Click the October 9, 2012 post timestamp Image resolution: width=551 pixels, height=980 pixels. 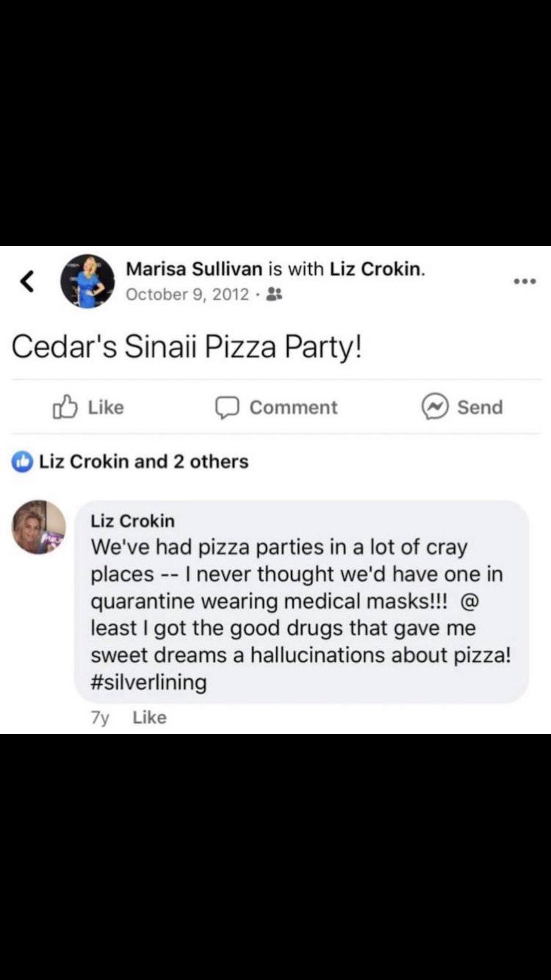(187, 295)
